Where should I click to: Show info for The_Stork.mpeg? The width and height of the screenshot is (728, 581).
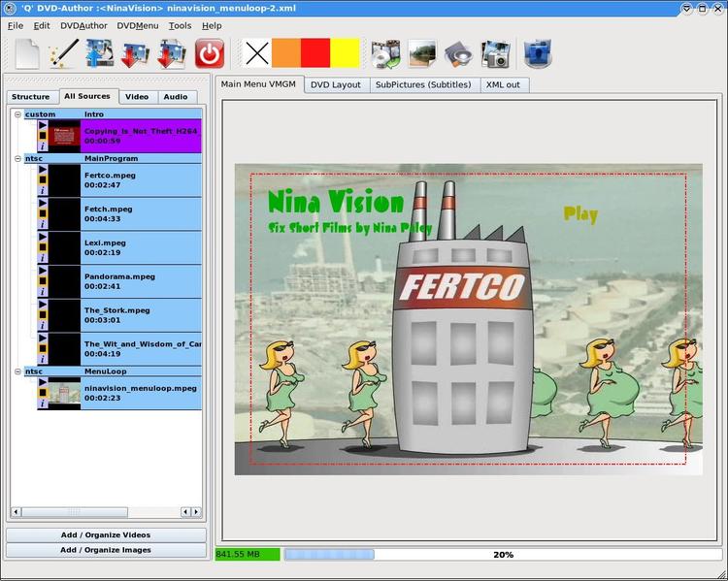(43, 325)
